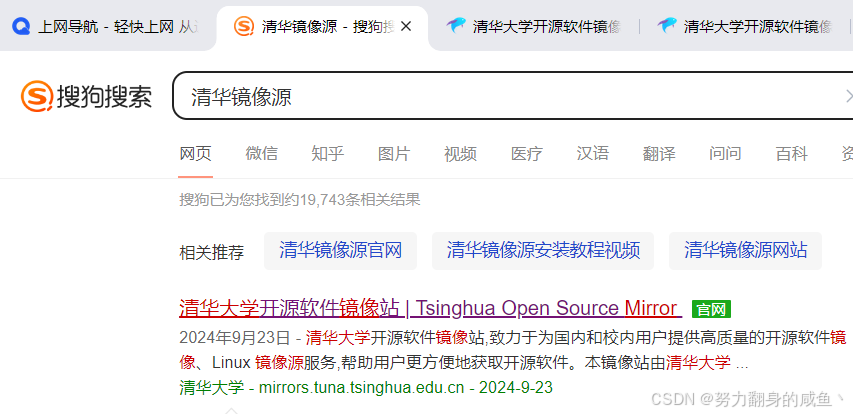This screenshot has height=414, width=853.
Task: Select the 微信 search category
Action: [x=261, y=154]
